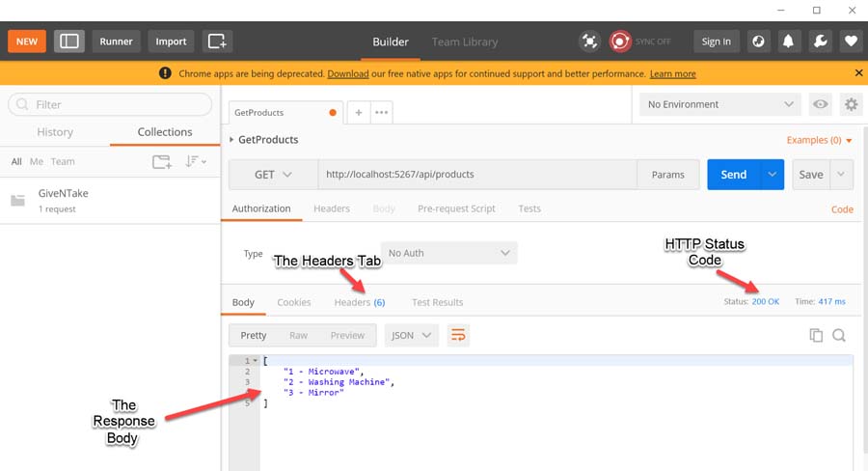Search the response with magnifier icon
The height and width of the screenshot is (471, 868).
839,335
